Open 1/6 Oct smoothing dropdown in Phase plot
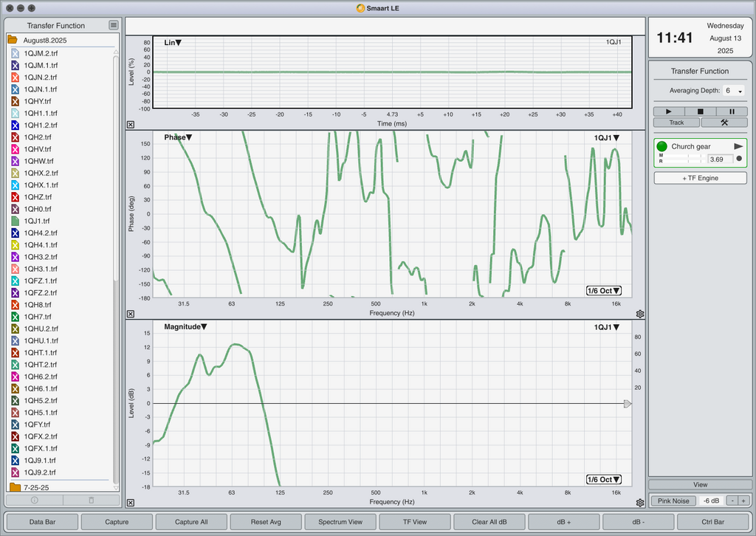 pos(604,291)
